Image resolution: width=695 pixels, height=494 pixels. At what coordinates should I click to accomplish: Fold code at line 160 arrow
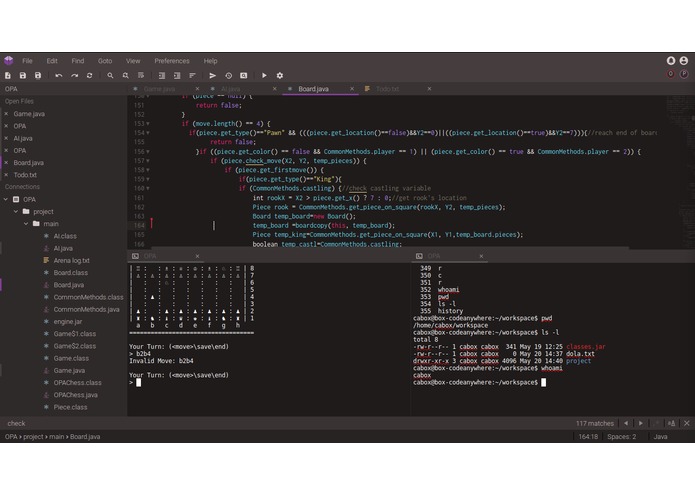(148, 188)
